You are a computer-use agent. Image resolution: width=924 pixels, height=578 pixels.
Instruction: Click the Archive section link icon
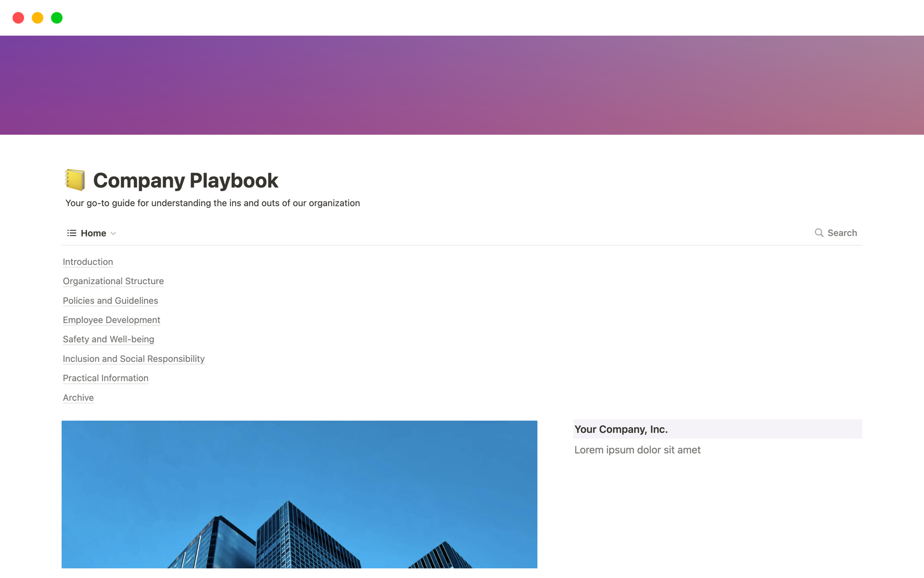pos(78,397)
